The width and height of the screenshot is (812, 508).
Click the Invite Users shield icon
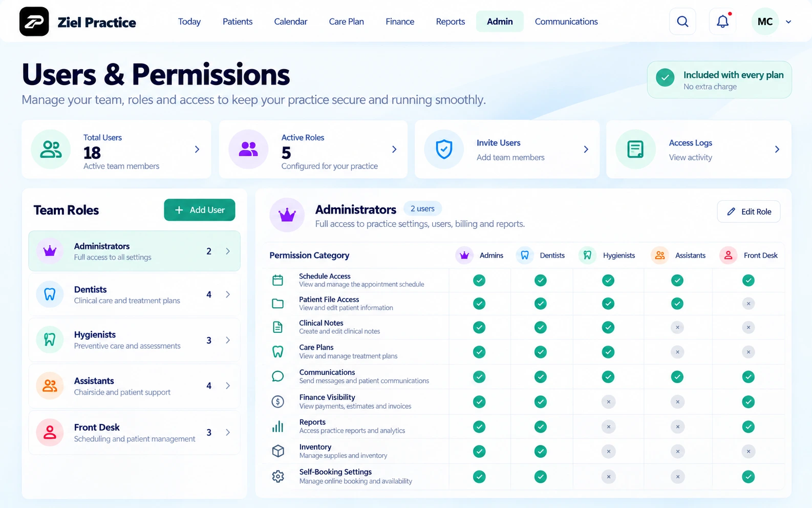444,149
